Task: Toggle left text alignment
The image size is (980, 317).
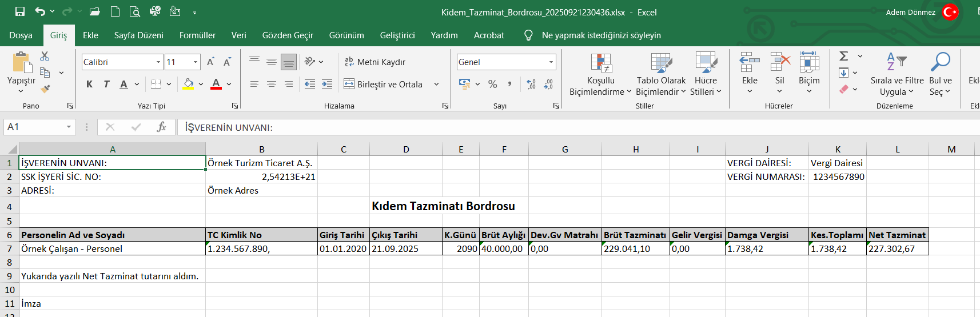Action: [x=254, y=84]
